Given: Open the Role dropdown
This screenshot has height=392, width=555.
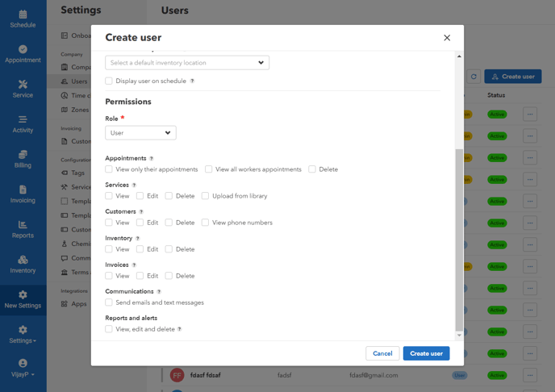Looking at the screenshot, I should click(x=140, y=133).
